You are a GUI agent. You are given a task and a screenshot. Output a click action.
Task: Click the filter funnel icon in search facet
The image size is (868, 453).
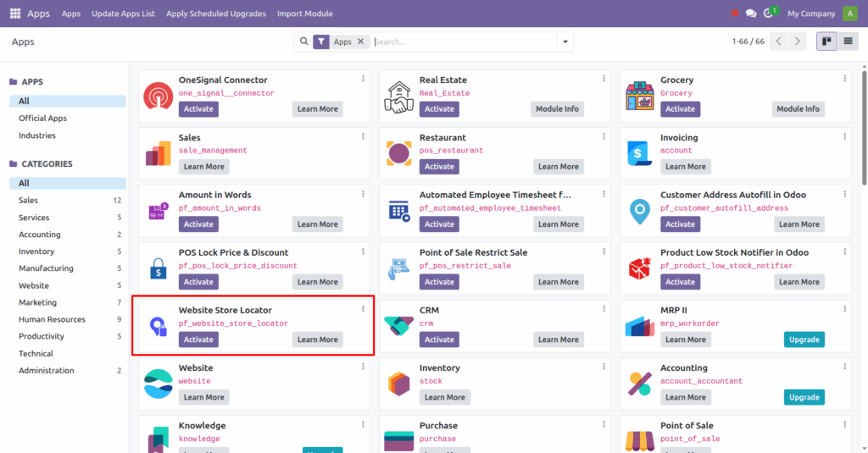(321, 41)
